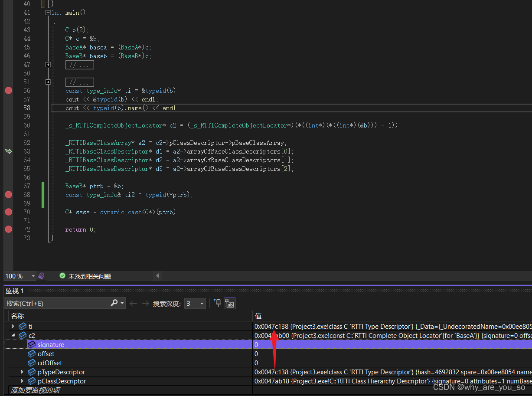The height and width of the screenshot is (396, 532).
Task: Click the magnifier icon in the watch search box
Action: tap(114, 303)
